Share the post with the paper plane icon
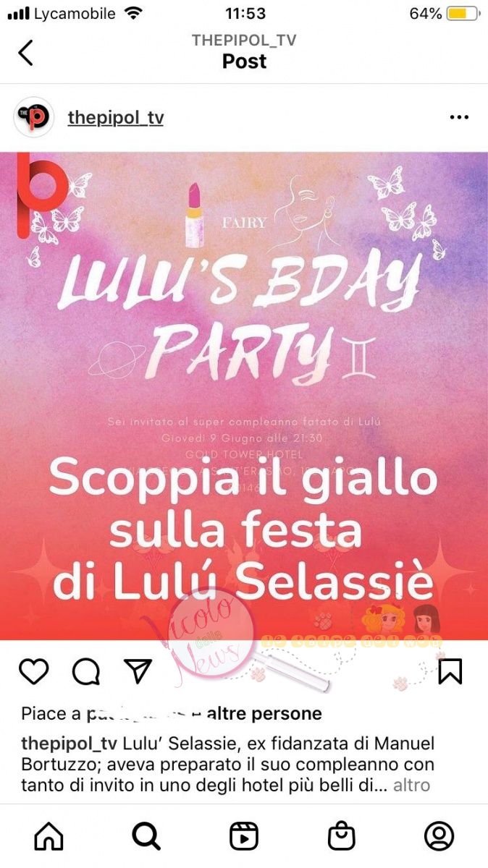The width and height of the screenshot is (488, 868). pyautogui.click(x=138, y=672)
